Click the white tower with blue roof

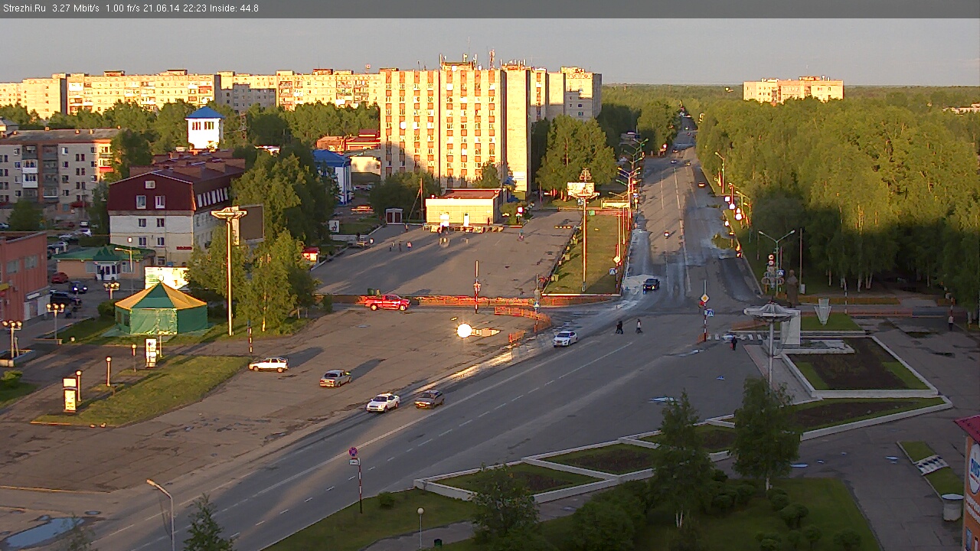[x=204, y=128]
